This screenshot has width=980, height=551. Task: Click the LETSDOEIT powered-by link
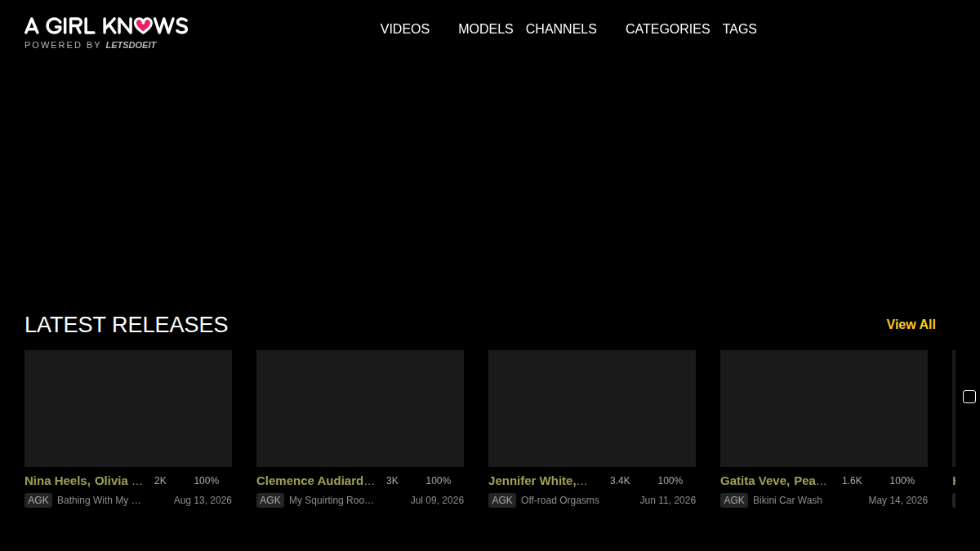[131, 45]
